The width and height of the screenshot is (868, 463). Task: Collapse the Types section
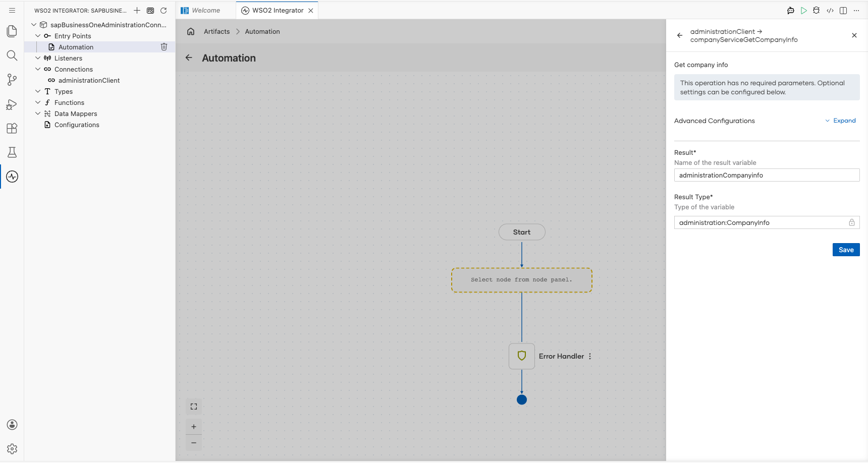(38, 91)
